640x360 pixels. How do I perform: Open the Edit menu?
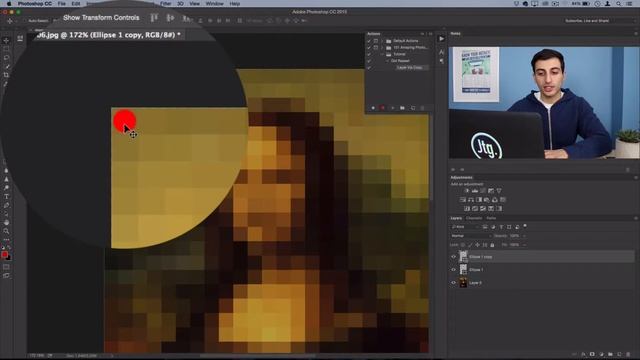click(76, 4)
